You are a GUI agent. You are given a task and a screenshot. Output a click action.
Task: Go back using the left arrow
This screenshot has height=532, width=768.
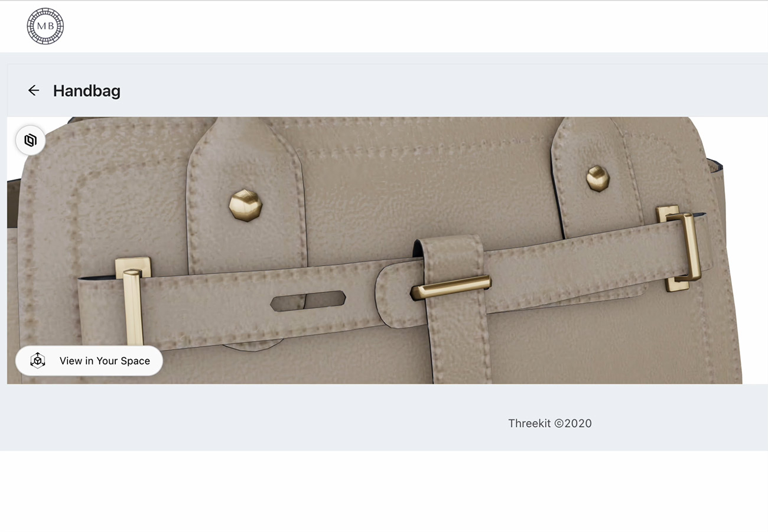(x=34, y=90)
